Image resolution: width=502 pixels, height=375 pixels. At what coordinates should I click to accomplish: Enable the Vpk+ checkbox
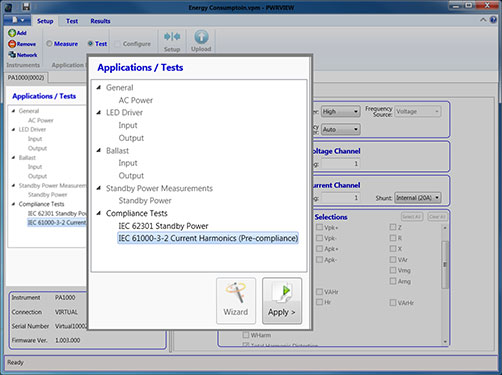(319, 227)
